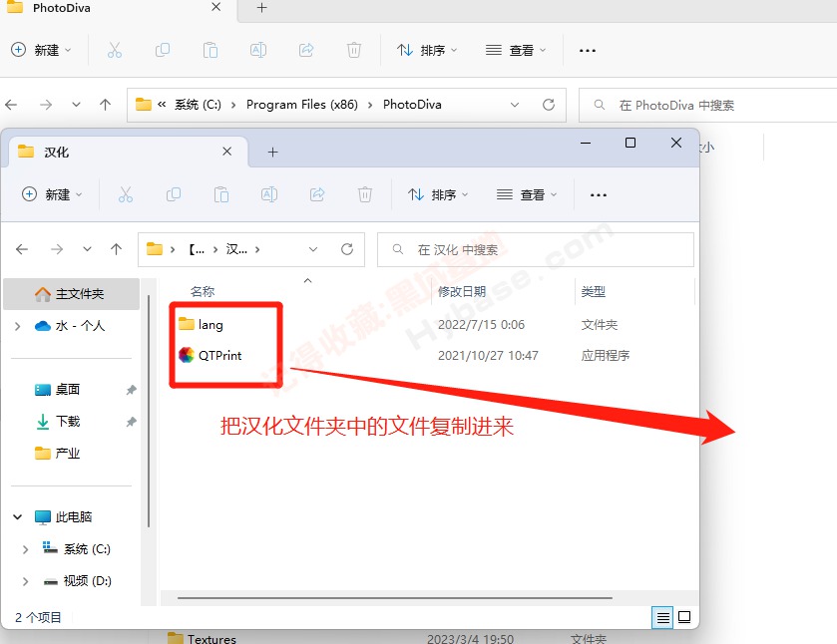Expand 系统 (C:) drive tree node
Screen dimensions: 837x644
coord(25,549)
